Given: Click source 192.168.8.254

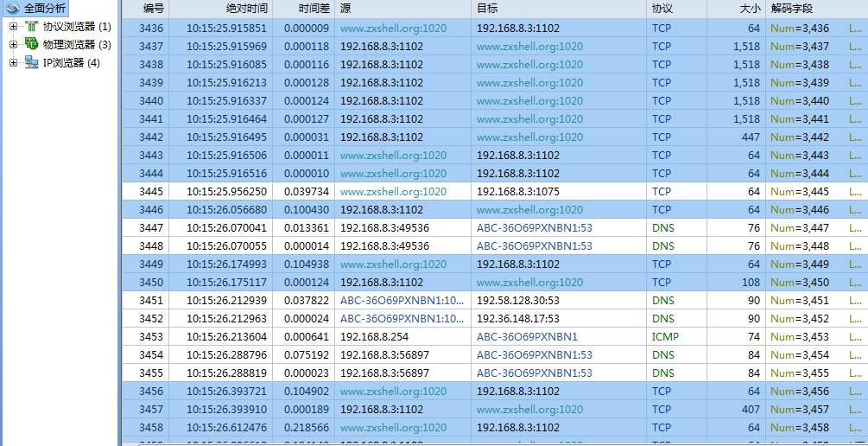Looking at the screenshot, I should [372, 337].
